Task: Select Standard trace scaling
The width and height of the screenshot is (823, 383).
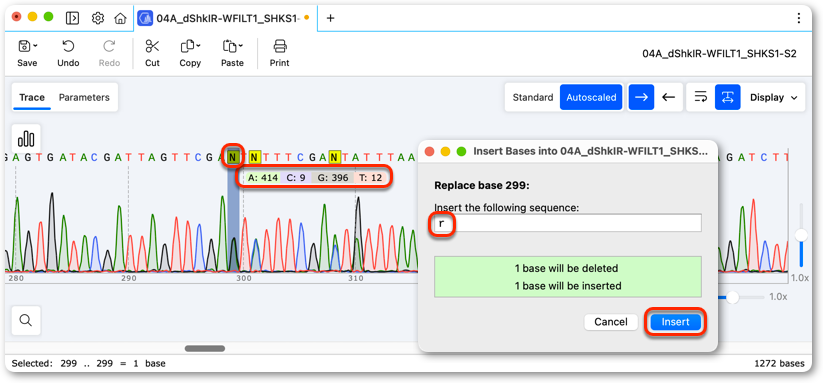Action: click(533, 98)
